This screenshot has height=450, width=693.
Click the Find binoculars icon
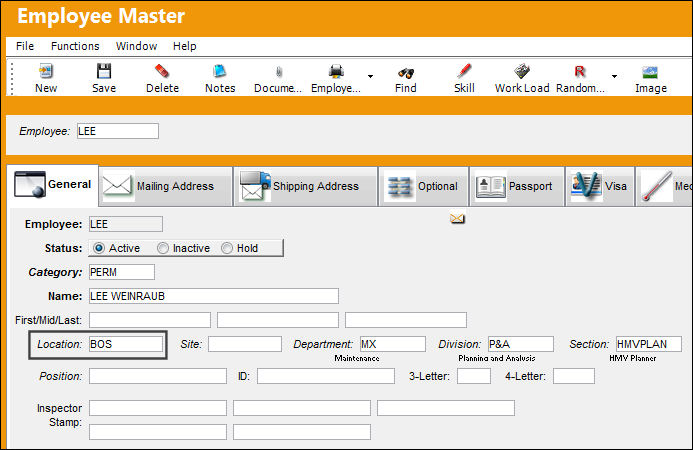406,73
